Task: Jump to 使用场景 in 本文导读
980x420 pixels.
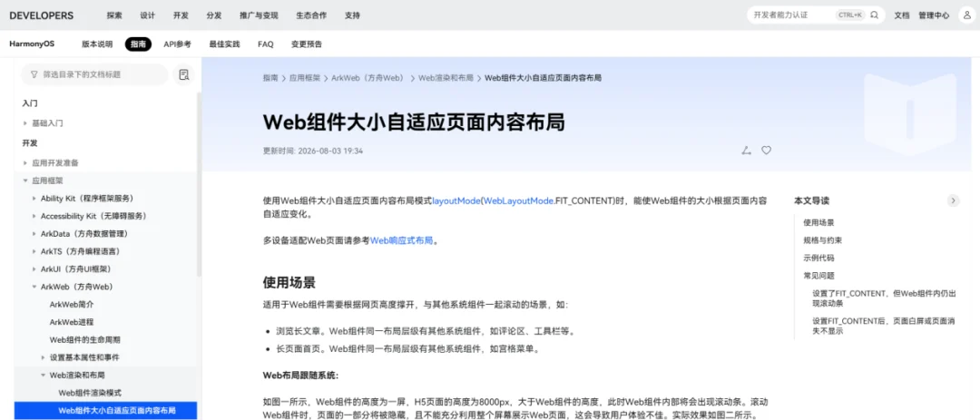Action: click(x=818, y=222)
